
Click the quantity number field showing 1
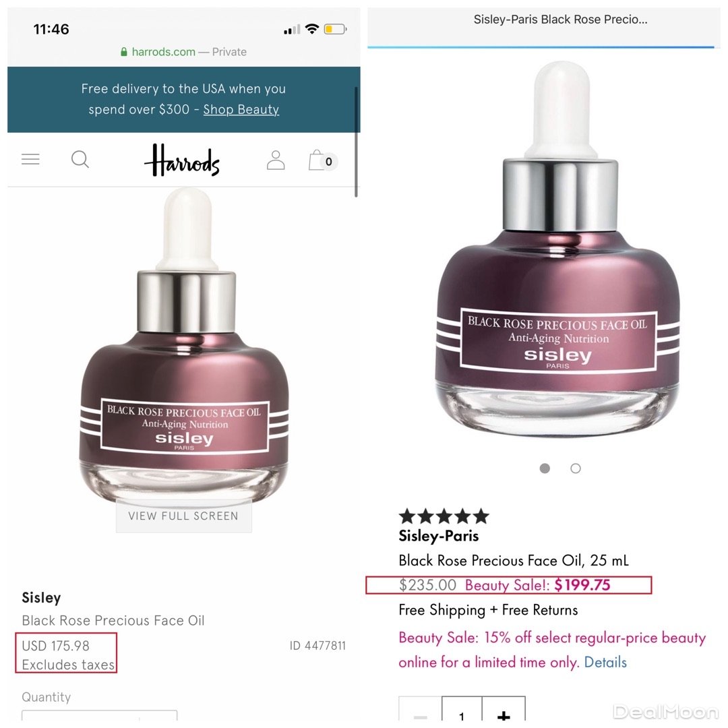[x=462, y=710]
